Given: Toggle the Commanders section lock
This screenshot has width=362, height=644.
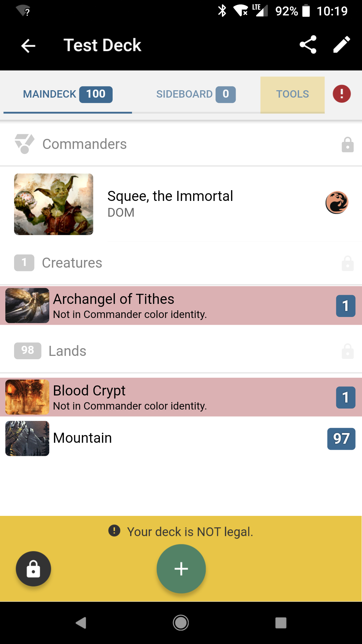Looking at the screenshot, I should [x=348, y=145].
